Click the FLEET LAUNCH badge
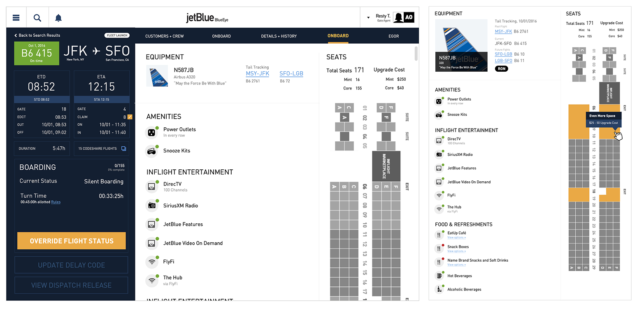 (x=117, y=35)
